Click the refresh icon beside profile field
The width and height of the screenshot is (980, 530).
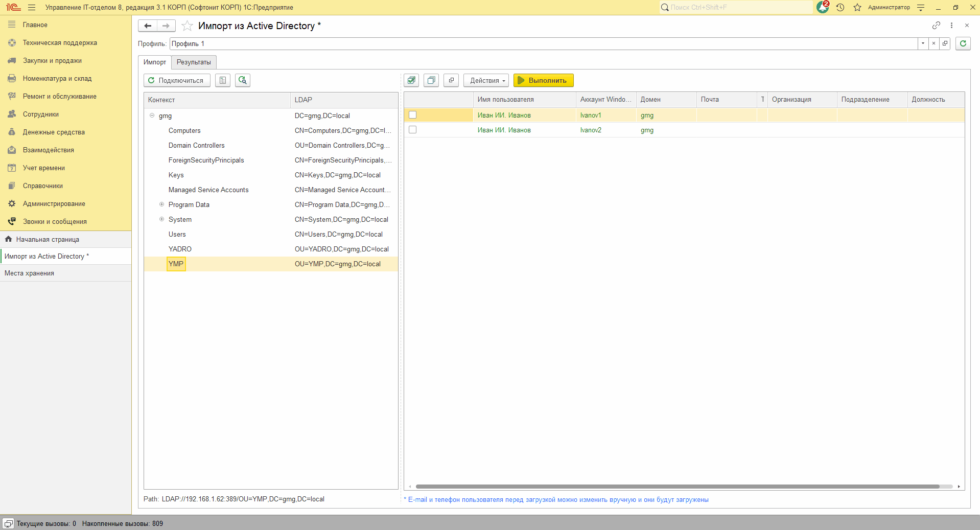tap(963, 43)
